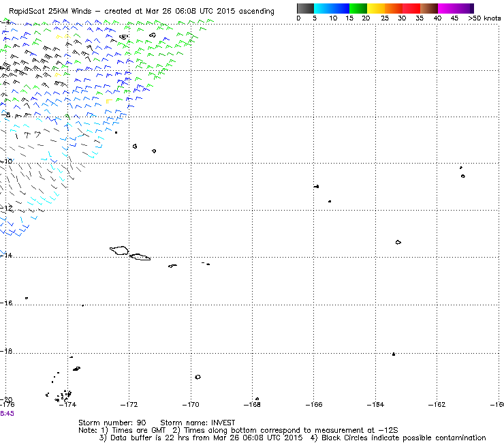
Task: Click the island outline near -163, -13
Action: (398, 242)
